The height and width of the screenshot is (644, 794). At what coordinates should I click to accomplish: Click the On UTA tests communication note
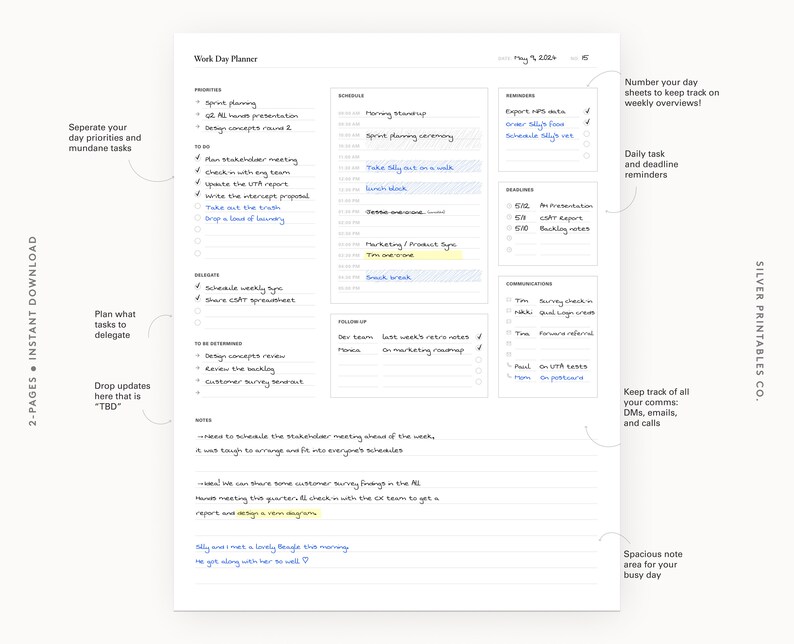click(563, 366)
